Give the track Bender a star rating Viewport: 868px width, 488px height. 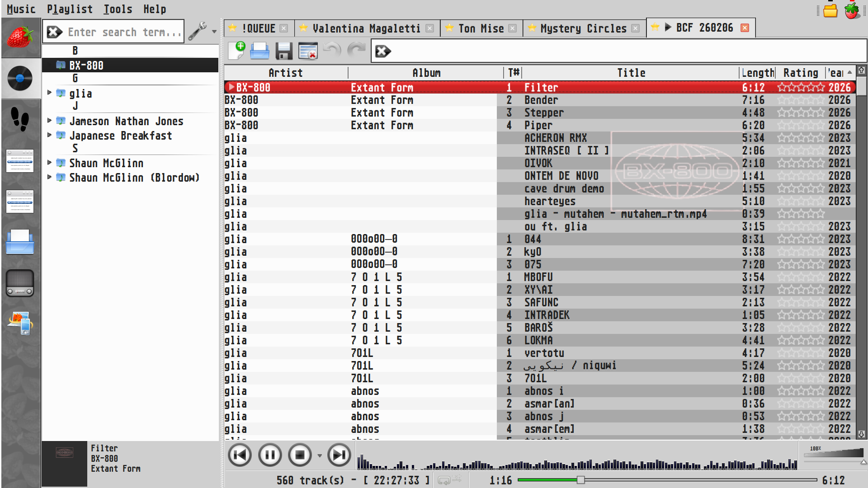[800, 100]
